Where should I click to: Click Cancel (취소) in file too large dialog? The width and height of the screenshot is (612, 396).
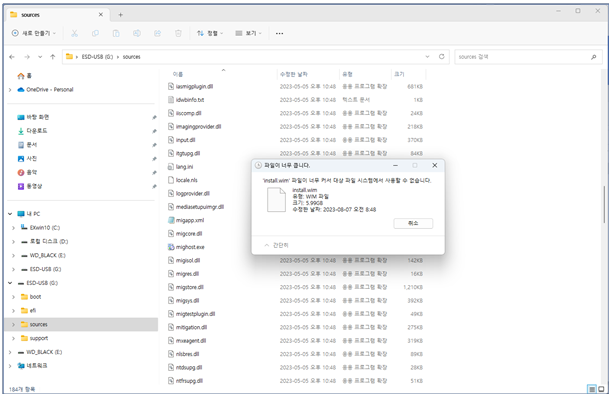(x=413, y=223)
